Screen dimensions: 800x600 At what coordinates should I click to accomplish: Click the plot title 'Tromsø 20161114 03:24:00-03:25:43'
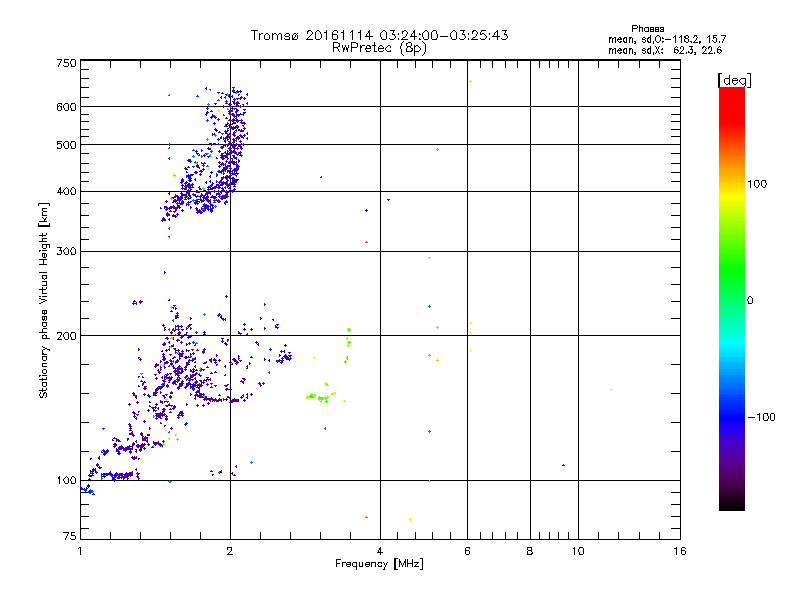pyautogui.click(x=379, y=35)
